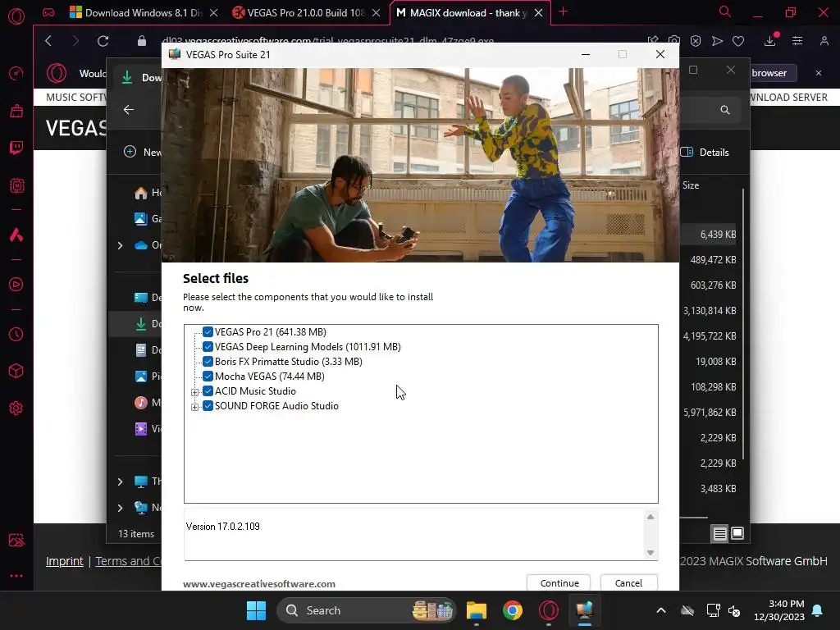Screen dimensions: 840x630
Task: Click File Explorer back arrow
Action: 129,110
